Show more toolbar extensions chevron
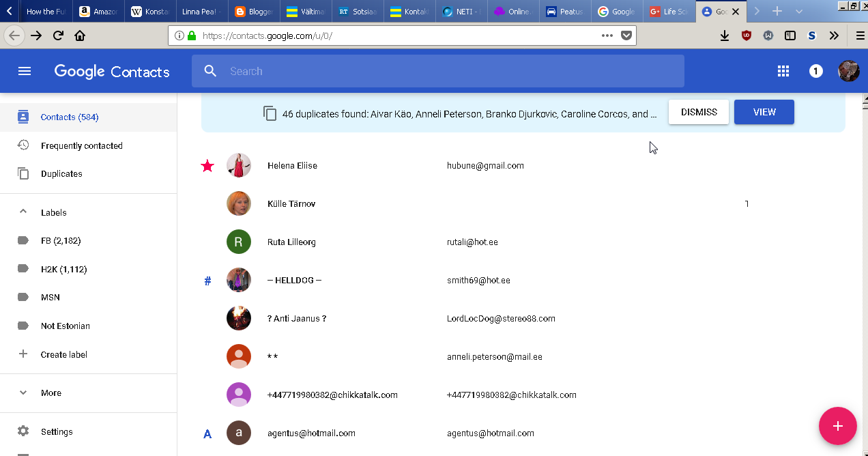 click(834, 35)
